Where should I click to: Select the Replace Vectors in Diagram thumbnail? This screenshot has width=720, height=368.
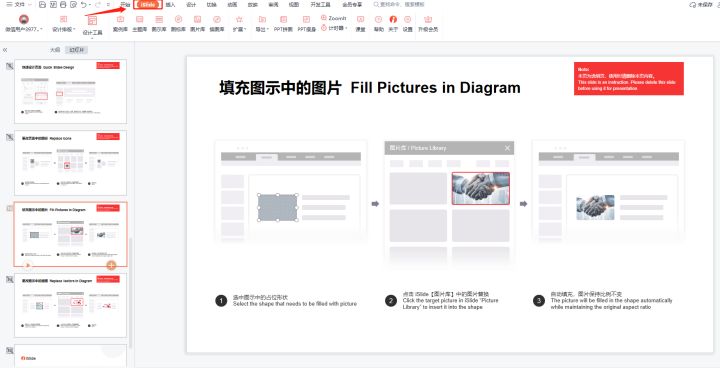click(71, 306)
